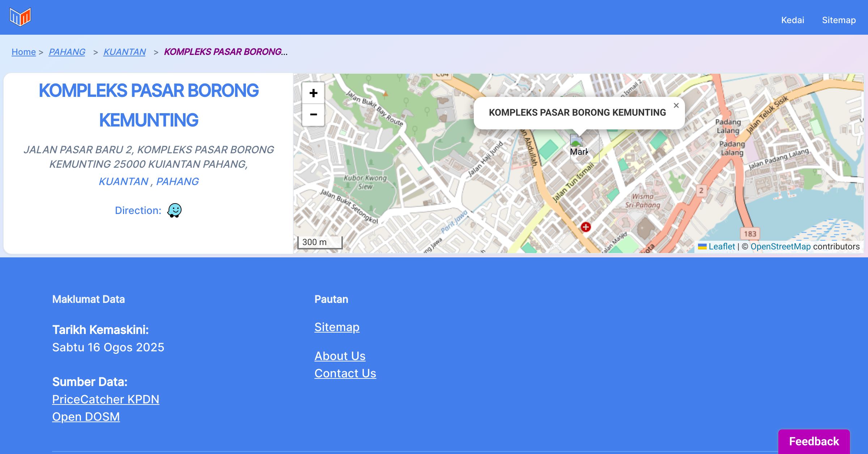Open PriceCatcher KPDN data source

point(106,399)
